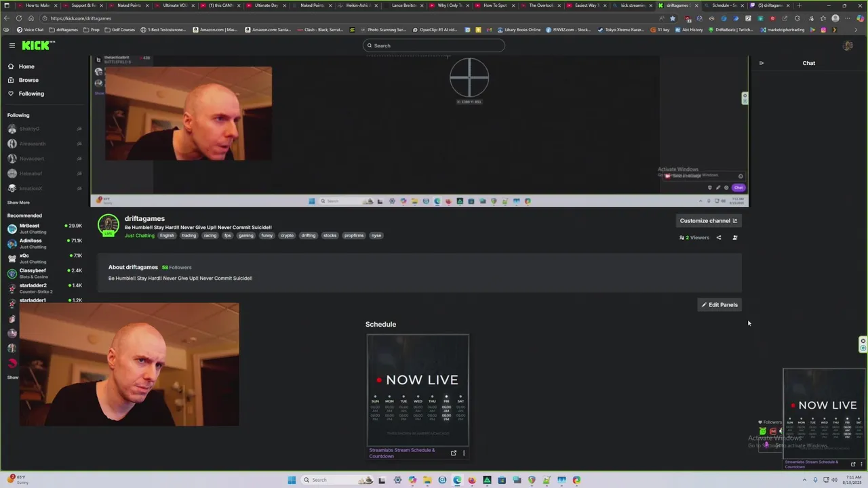
Task: Select the propfirms tag
Action: tap(354, 235)
